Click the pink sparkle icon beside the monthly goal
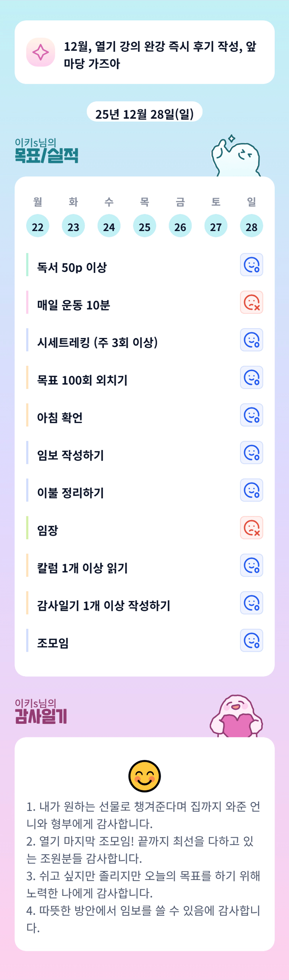 pos(41,52)
